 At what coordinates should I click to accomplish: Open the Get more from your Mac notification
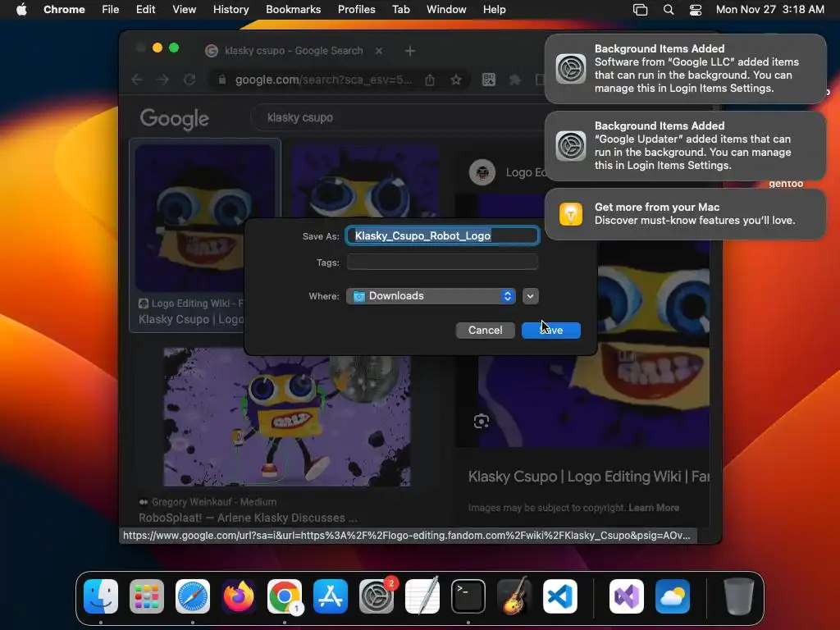tap(685, 214)
